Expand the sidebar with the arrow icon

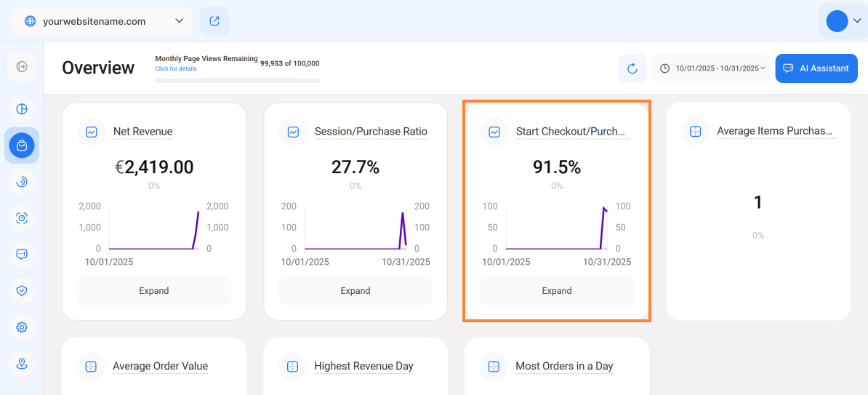click(x=22, y=67)
